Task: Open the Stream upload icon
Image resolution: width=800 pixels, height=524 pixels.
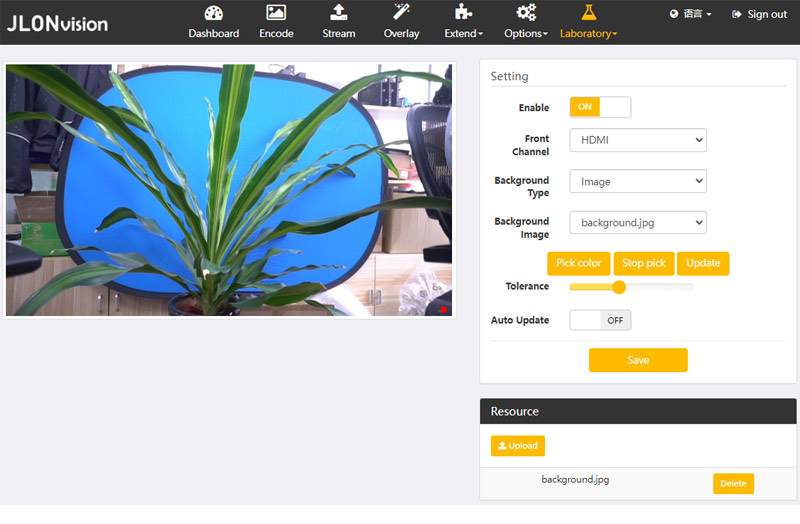Action: click(339, 13)
